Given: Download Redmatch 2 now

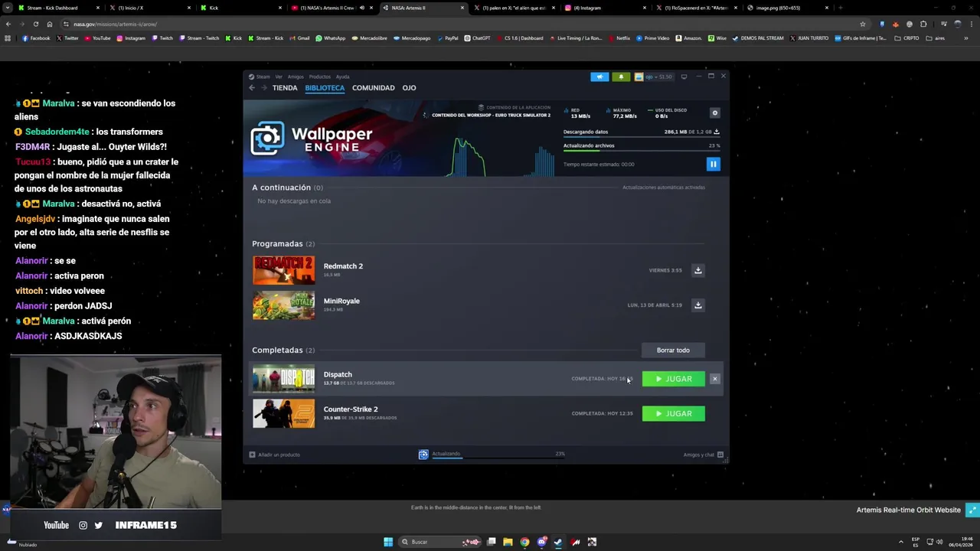Looking at the screenshot, I should point(697,270).
